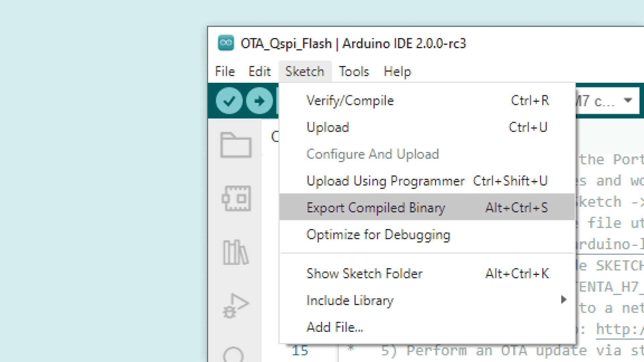The image size is (644, 362).
Task: Choose Add File... menu entry
Action: point(335,327)
